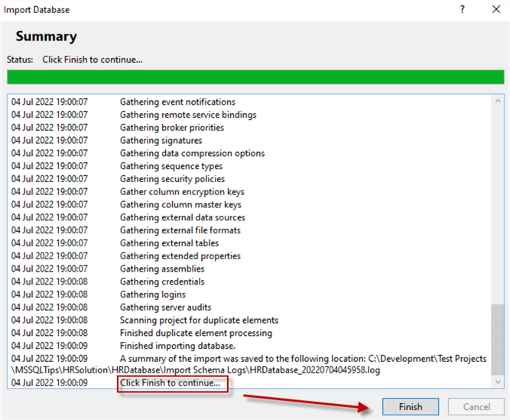The image size is (510, 420).
Task: Click the Summary heading
Action: point(46,37)
